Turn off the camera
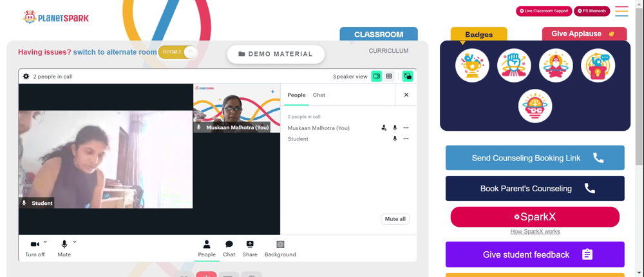Image resolution: width=644 pixels, height=277 pixels. tap(35, 249)
